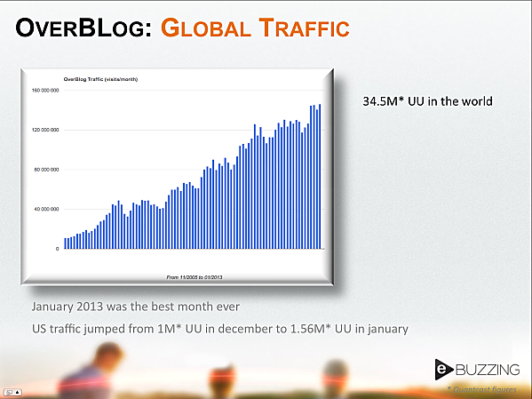Open the slideshow options popup button
Screen dimensions: 532x399
pos(13,392)
